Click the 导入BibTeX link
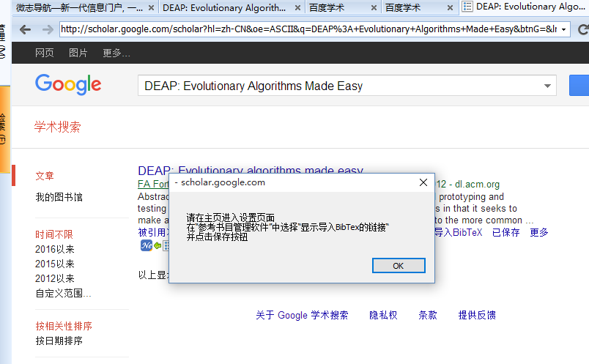The height and width of the screenshot is (364, 589). (459, 232)
